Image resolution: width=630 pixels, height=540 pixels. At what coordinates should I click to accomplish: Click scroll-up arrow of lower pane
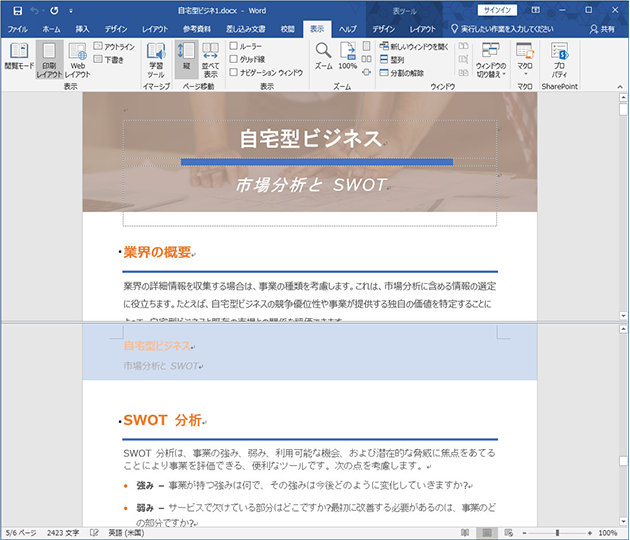point(623,329)
